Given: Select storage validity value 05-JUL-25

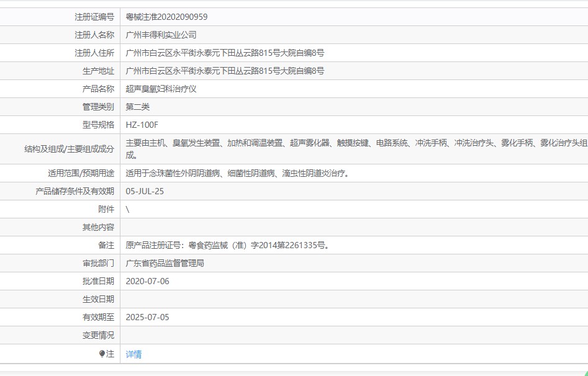Looking at the screenshot, I should pyautogui.click(x=145, y=191).
